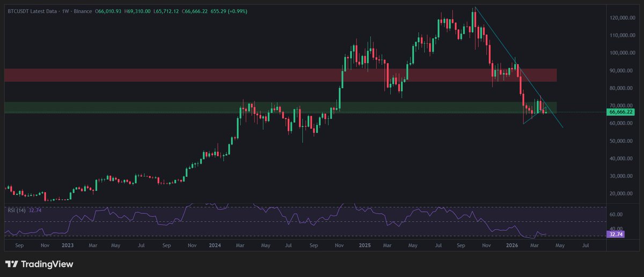The image size is (644, 277).
Task: Select the descending teal trendline
Action: pos(496,38)
